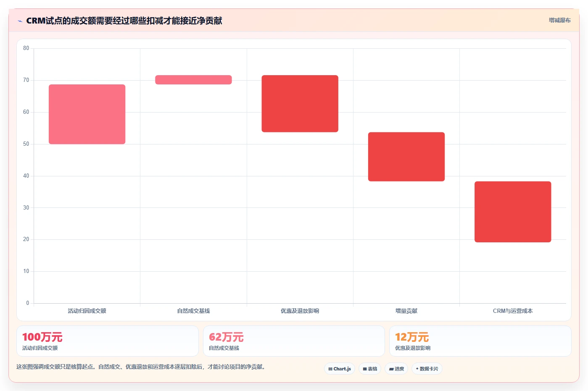
Task: Select the 活动归因成交额 waterfall bar
Action: pos(87,114)
